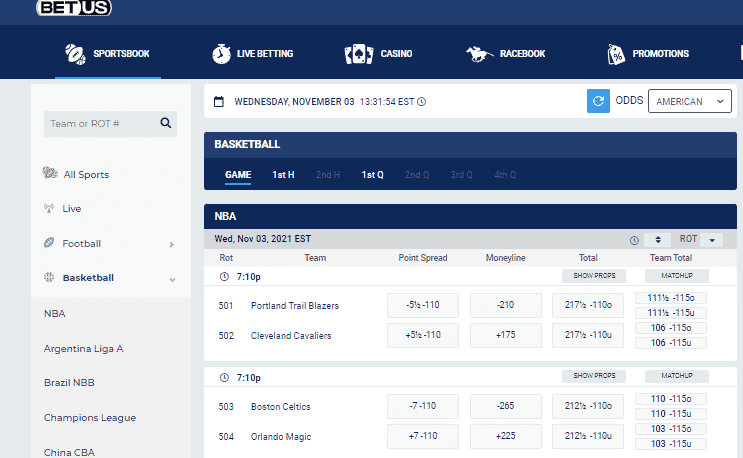
Task: Click clock icon after EST time
Action: tap(421, 101)
